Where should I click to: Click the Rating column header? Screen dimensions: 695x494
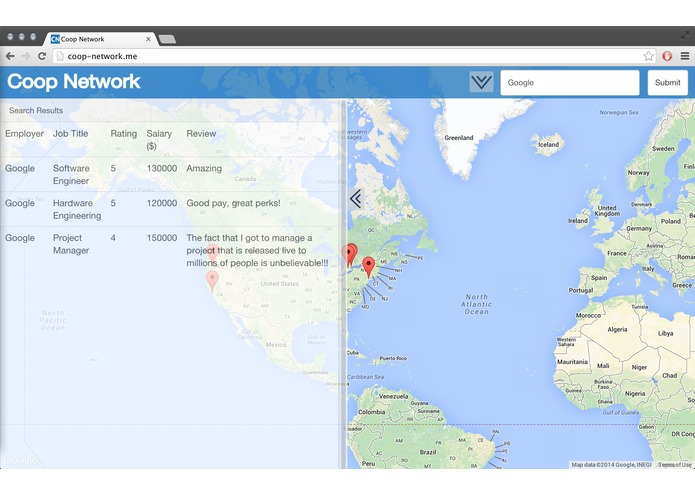click(124, 133)
